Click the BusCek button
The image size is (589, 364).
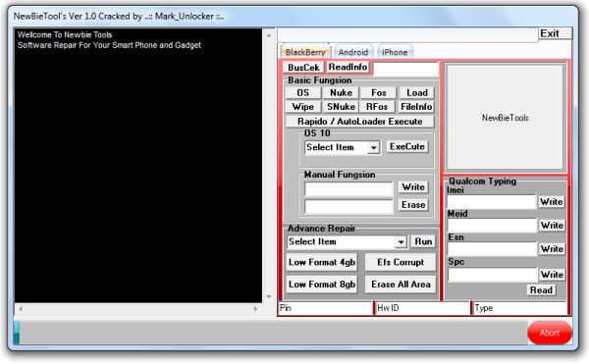pyautogui.click(x=303, y=67)
